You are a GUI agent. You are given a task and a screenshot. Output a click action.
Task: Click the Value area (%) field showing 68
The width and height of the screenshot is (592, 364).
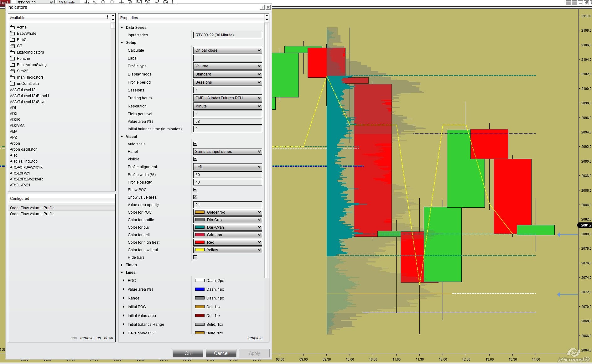(x=228, y=121)
